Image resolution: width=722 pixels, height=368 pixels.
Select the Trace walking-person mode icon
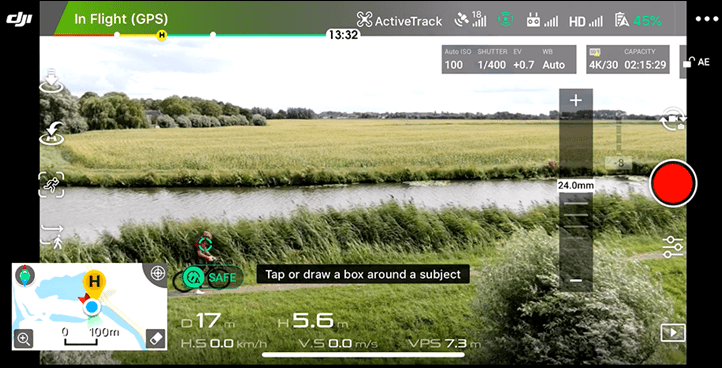coord(52,236)
